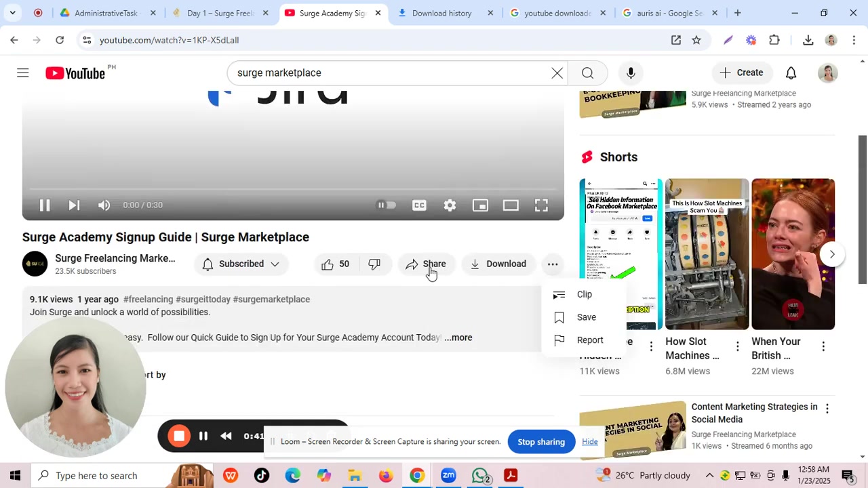Image resolution: width=868 pixels, height=488 pixels.
Task: Open the Chrome extensions puzzle icon
Action: point(774,41)
